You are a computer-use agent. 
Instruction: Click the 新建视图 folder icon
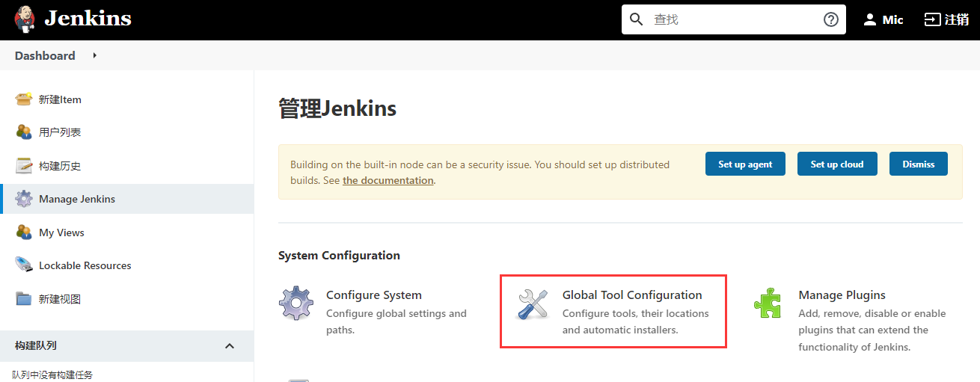pos(24,299)
